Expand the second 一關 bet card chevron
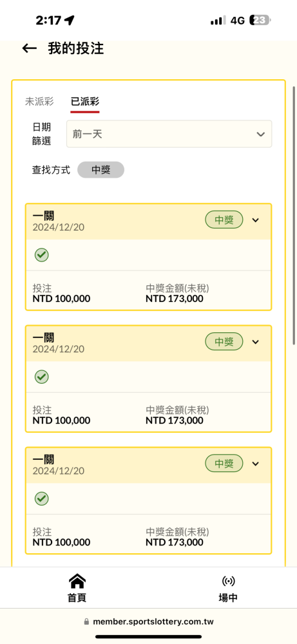The height and width of the screenshot is (644, 297). [256, 342]
